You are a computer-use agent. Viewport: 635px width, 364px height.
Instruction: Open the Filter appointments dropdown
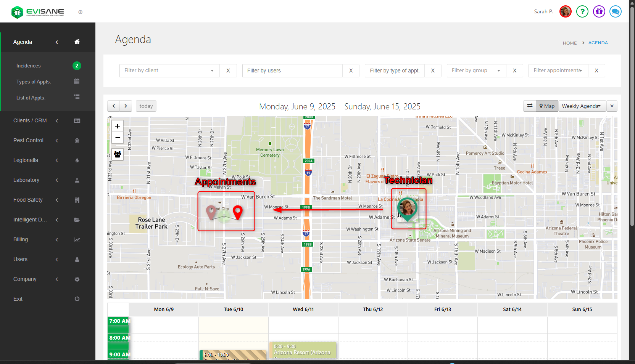click(558, 71)
